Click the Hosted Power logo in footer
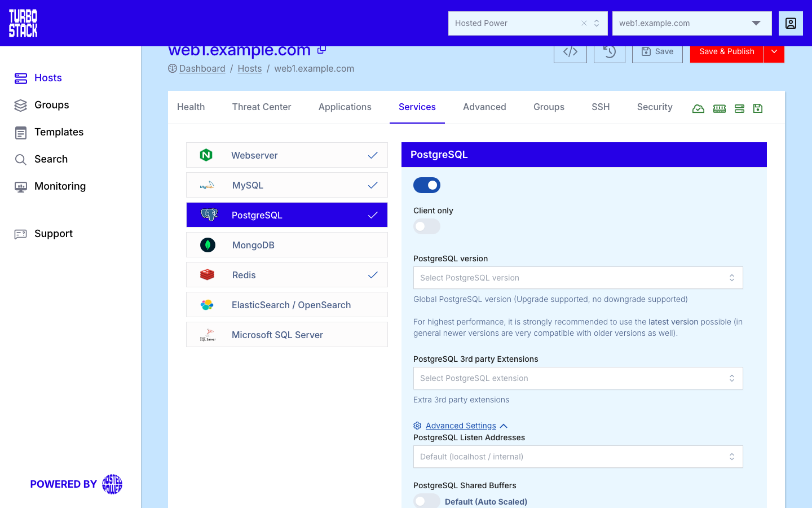 pos(112,484)
